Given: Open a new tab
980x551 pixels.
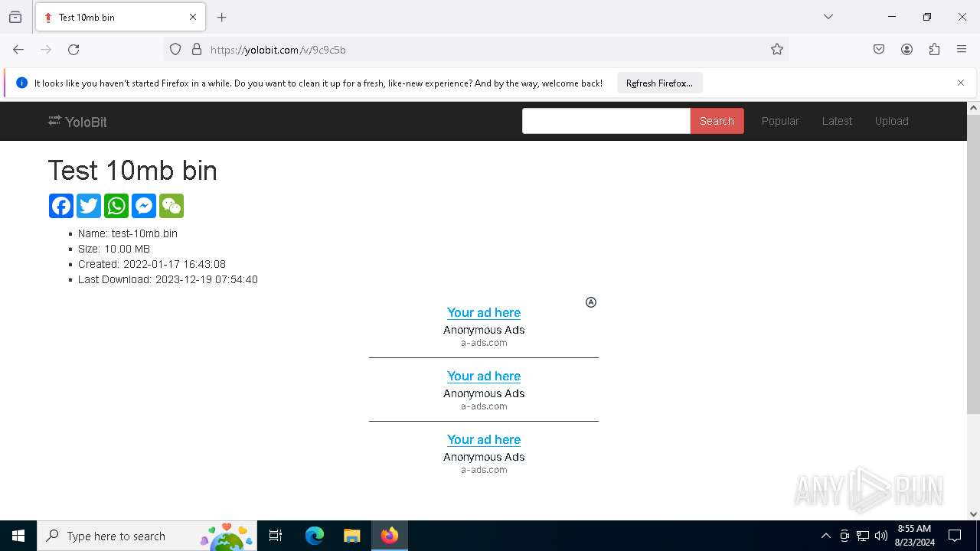Looking at the screenshot, I should (222, 17).
